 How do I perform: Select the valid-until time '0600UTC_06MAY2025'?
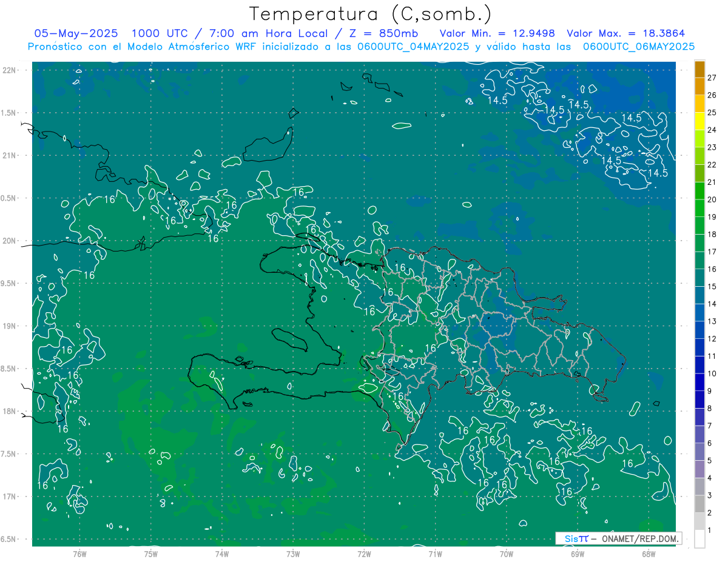coord(639,47)
